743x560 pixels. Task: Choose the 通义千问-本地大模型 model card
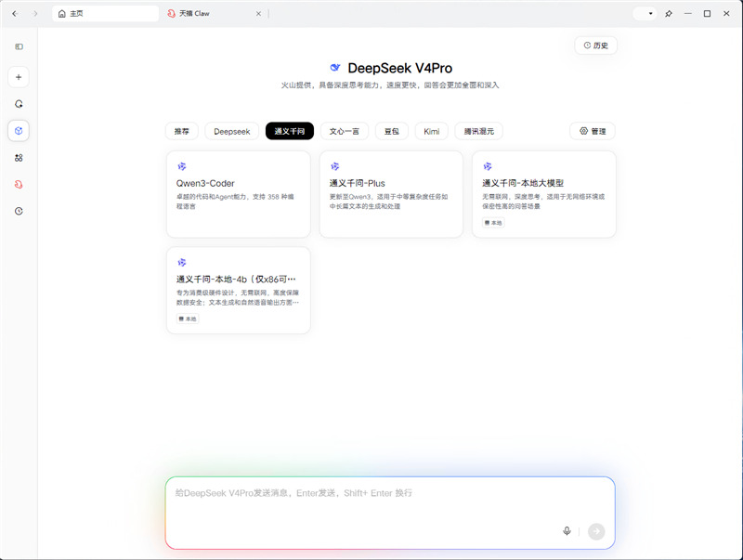(x=544, y=194)
